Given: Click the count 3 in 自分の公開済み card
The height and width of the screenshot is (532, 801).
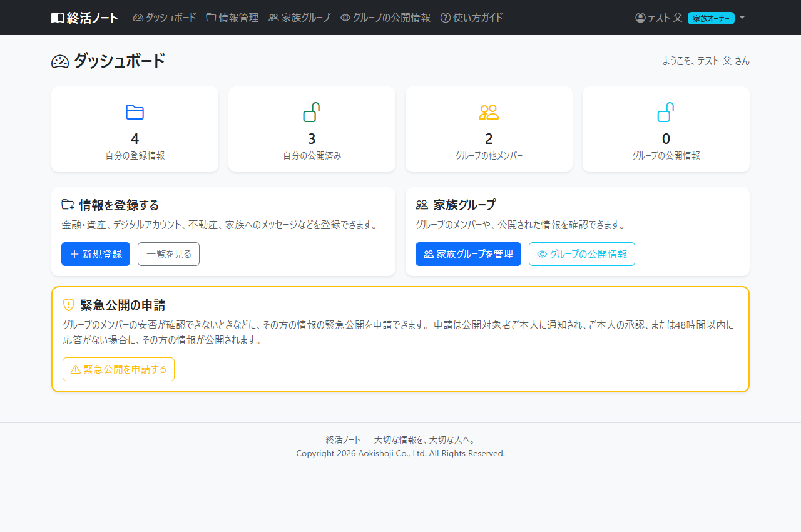Looking at the screenshot, I should click(x=312, y=139).
